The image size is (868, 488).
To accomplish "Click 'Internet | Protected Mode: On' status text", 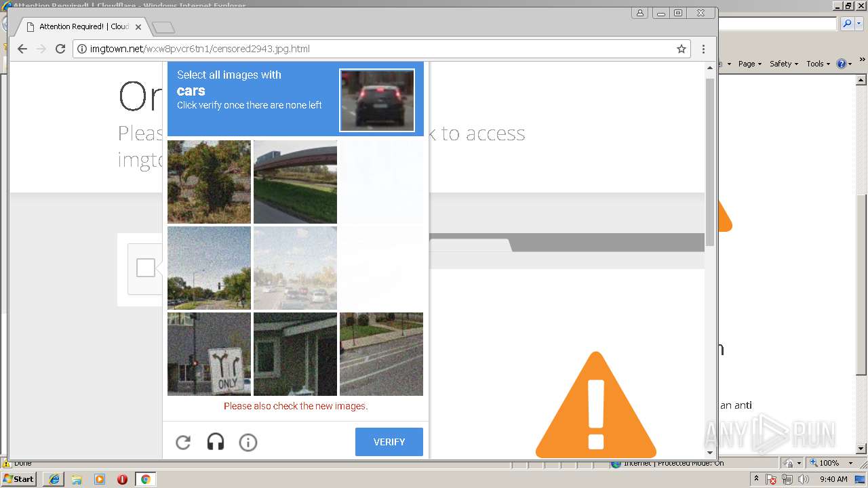I will click(x=673, y=463).
